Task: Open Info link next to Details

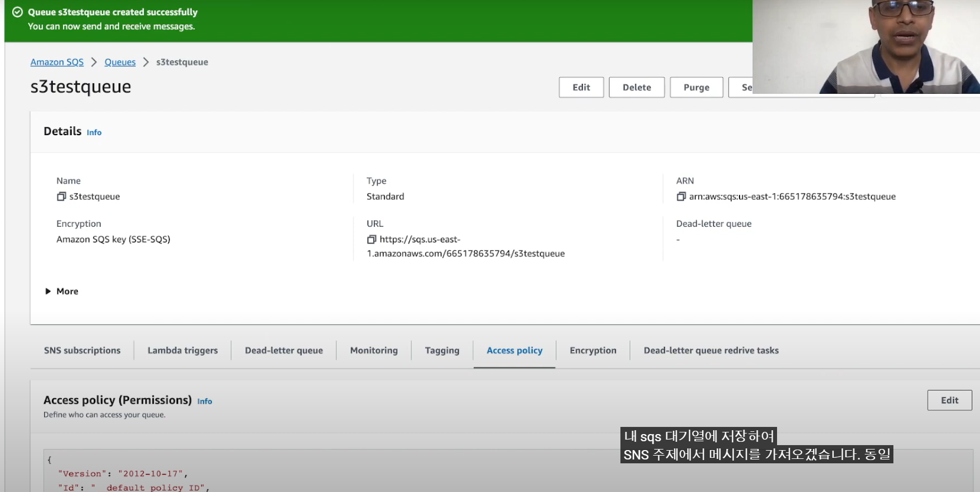Action: pyautogui.click(x=94, y=132)
